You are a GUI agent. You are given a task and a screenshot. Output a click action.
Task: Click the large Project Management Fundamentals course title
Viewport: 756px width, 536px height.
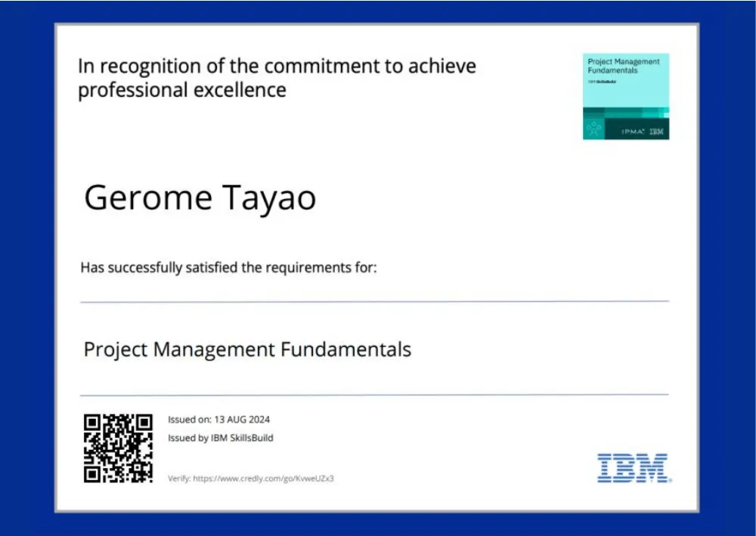tap(247, 349)
